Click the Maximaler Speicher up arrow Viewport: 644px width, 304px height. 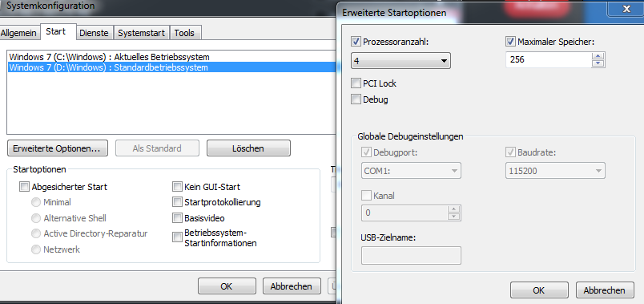click(598, 56)
